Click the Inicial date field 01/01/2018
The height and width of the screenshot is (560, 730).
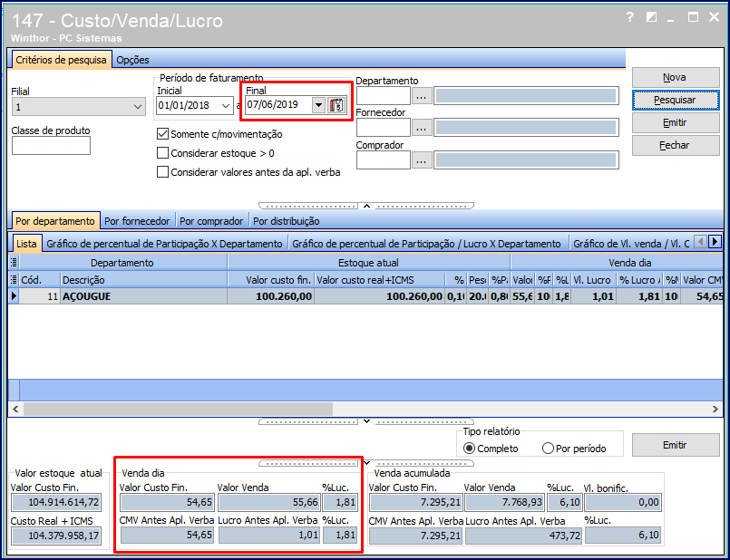[188, 106]
